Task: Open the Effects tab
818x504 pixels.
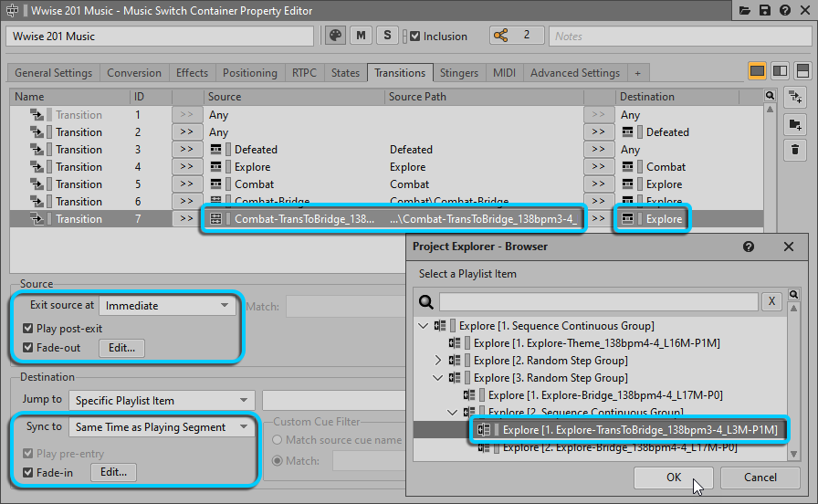Action: point(192,73)
